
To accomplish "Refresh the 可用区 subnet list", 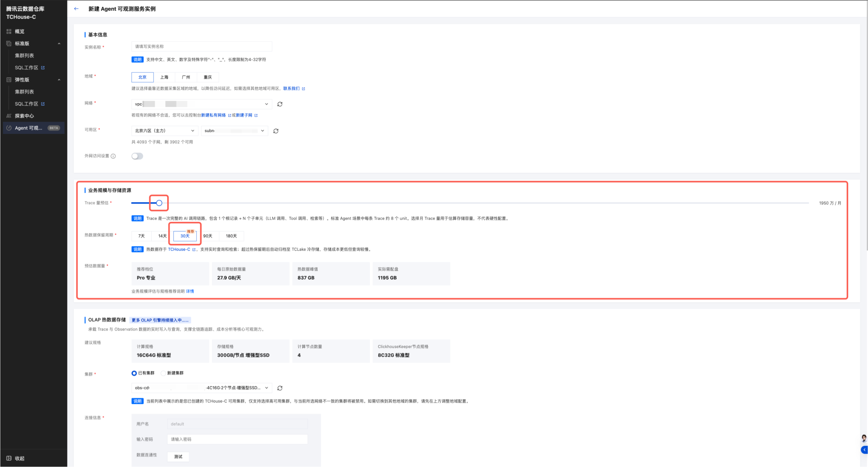I will pyautogui.click(x=276, y=131).
